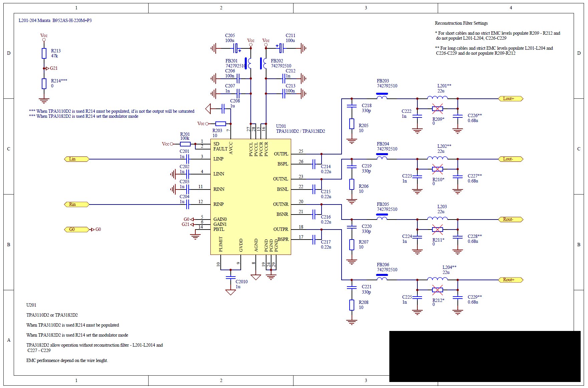This screenshot has width=588, height=388.
Task: Click the GVDD pin label on U201
Action: tap(241, 245)
